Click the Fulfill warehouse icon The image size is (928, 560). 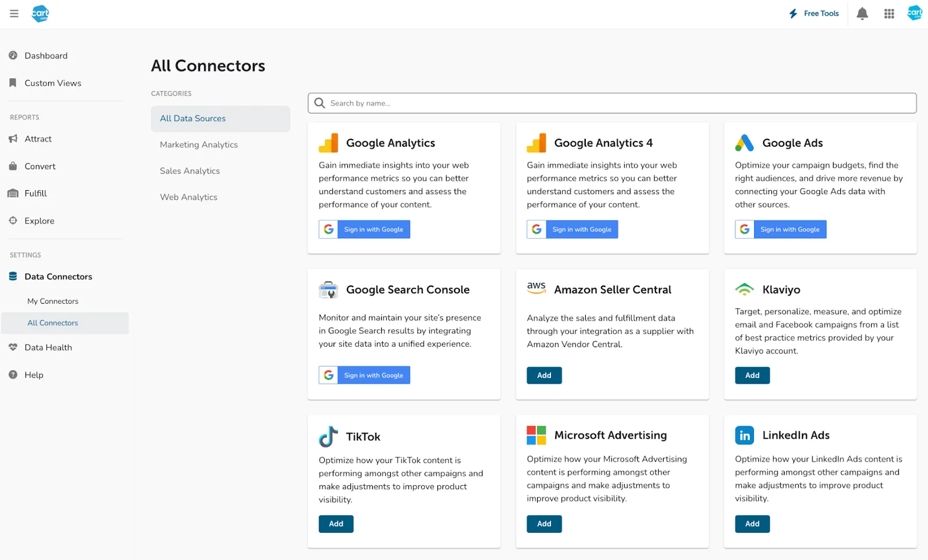13,193
